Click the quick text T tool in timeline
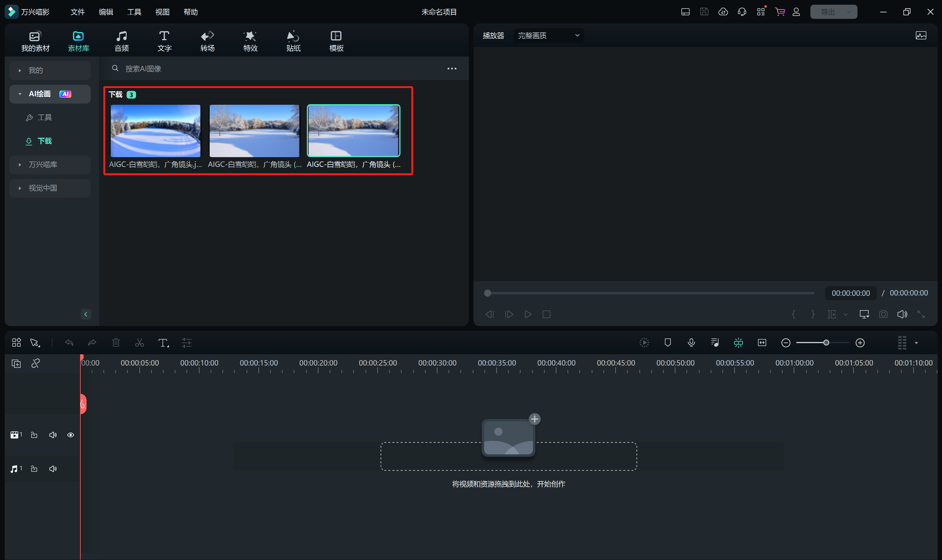 pyautogui.click(x=163, y=343)
